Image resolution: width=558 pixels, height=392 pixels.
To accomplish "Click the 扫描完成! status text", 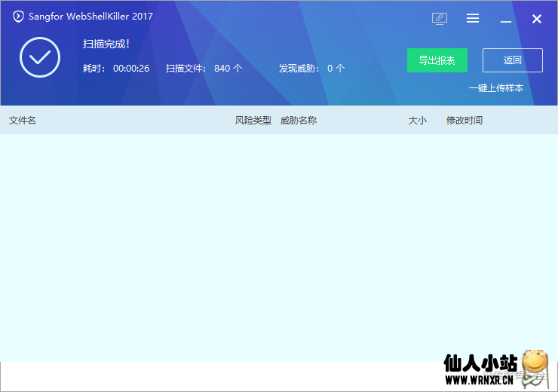I will pos(106,44).
